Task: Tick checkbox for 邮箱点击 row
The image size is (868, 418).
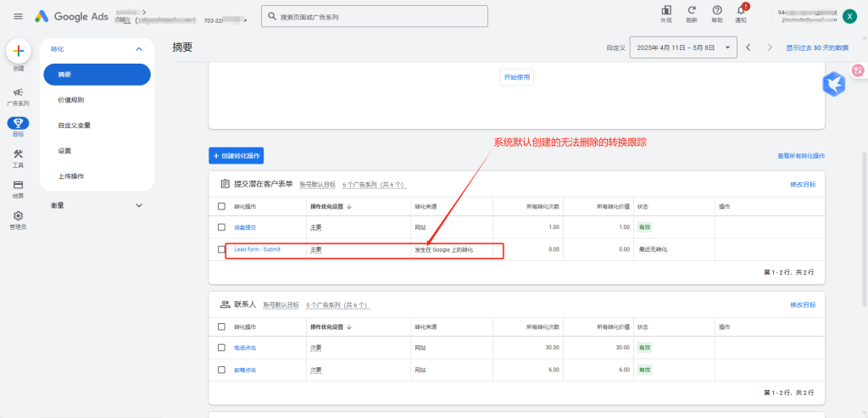Action: point(221,370)
